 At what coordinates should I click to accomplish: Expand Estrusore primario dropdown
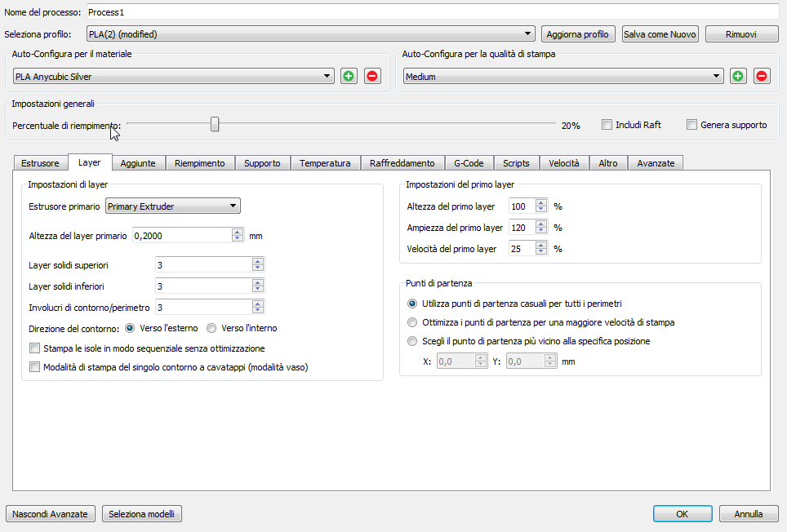pos(173,206)
